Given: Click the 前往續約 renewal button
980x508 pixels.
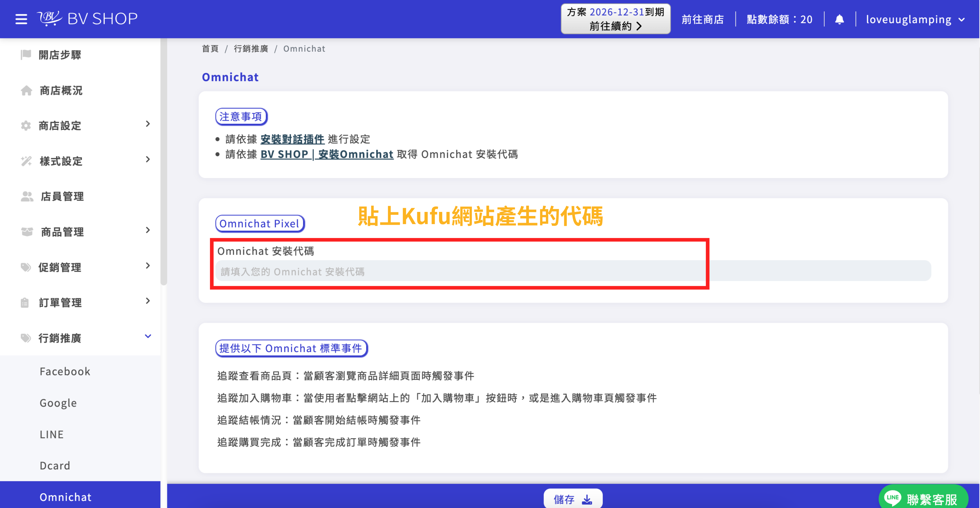Looking at the screenshot, I should click(x=615, y=26).
